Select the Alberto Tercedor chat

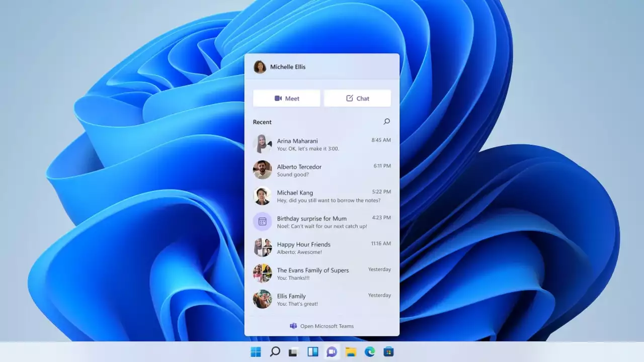click(322, 170)
